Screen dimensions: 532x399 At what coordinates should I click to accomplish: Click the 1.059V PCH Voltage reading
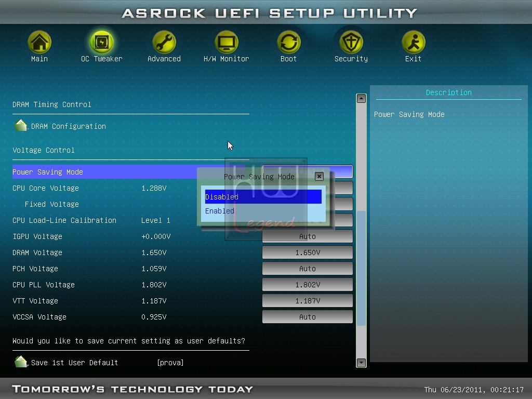pos(154,269)
